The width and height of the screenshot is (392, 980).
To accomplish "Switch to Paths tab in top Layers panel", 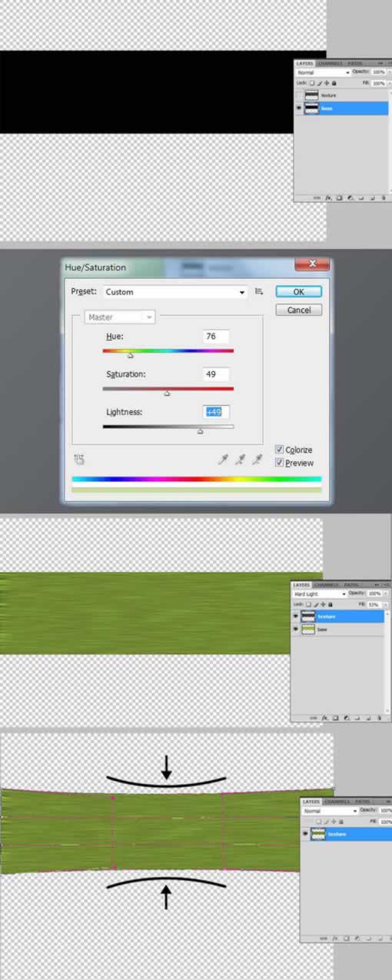I will point(355,63).
